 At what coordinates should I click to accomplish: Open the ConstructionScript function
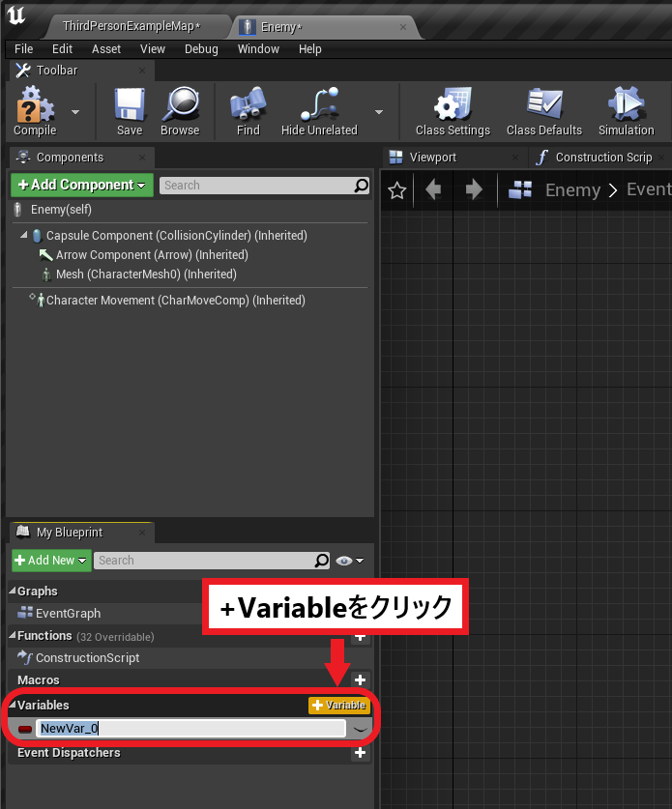click(87, 658)
